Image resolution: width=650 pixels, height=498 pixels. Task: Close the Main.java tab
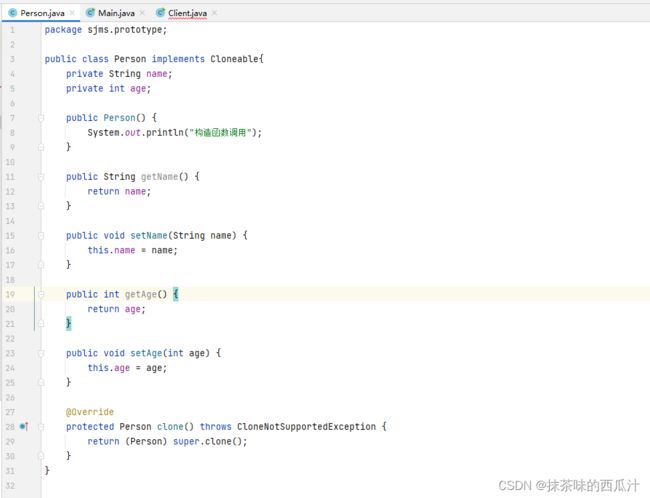point(142,13)
